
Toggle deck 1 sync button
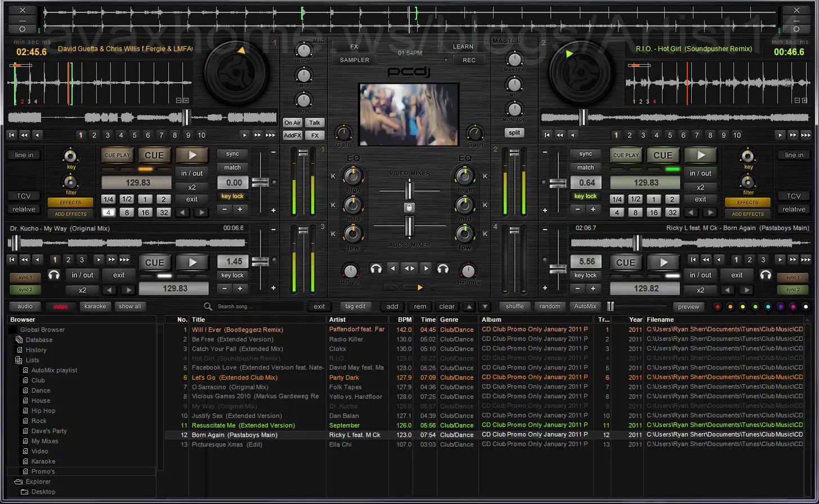[x=232, y=154]
